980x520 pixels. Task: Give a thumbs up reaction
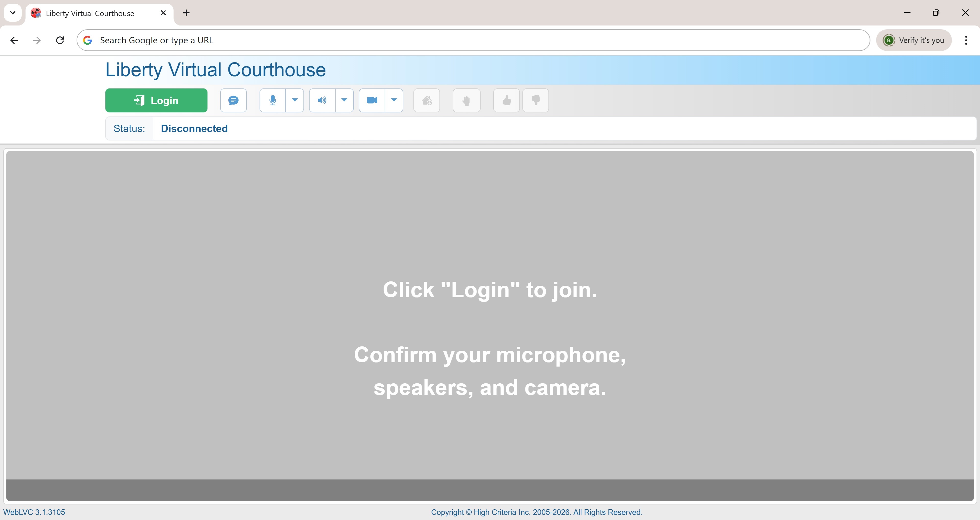pyautogui.click(x=506, y=100)
